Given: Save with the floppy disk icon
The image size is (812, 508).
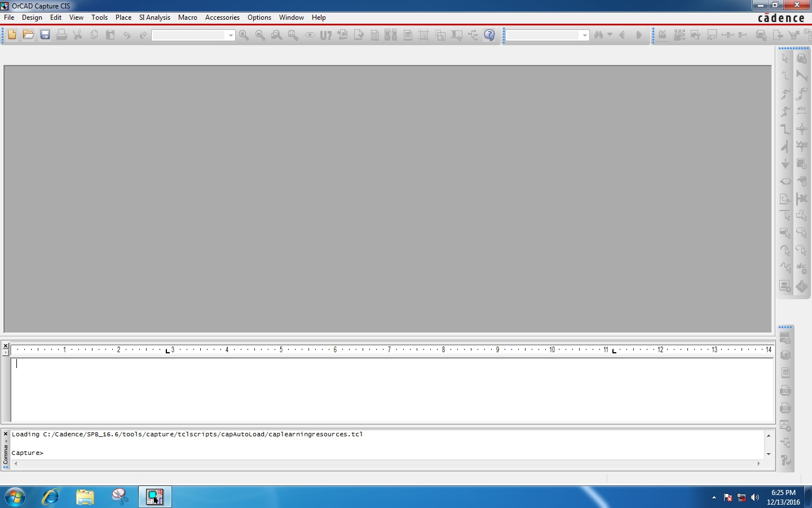Looking at the screenshot, I should [x=45, y=35].
